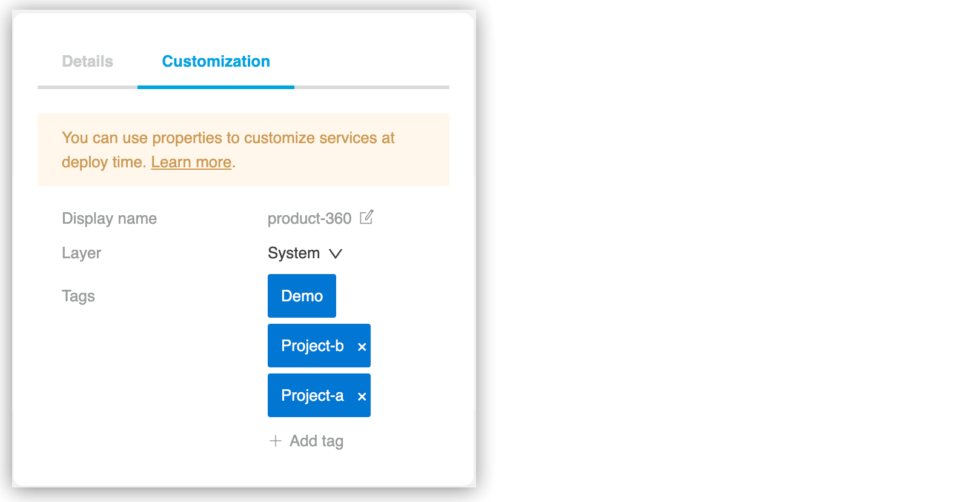Image resolution: width=980 pixels, height=502 pixels.
Task: Click the plus icon next to Add tag
Action: pos(274,441)
